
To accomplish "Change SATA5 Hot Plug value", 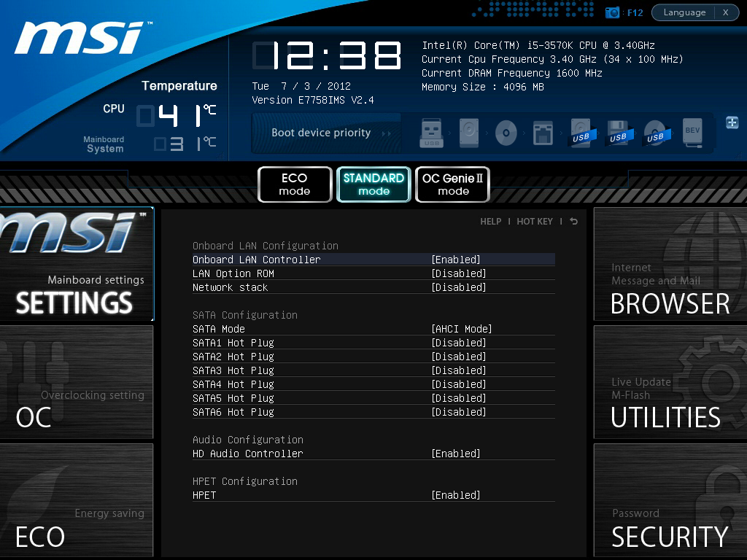I will pos(458,397).
